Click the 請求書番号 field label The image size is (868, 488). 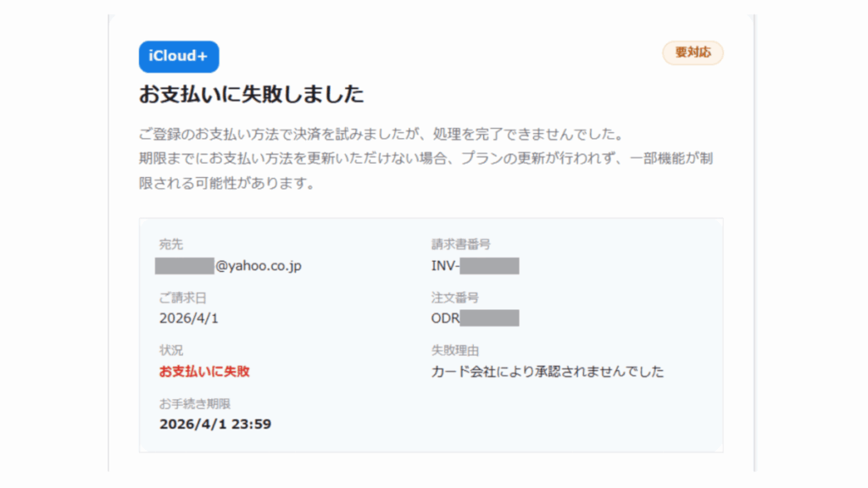tap(460, 245)
